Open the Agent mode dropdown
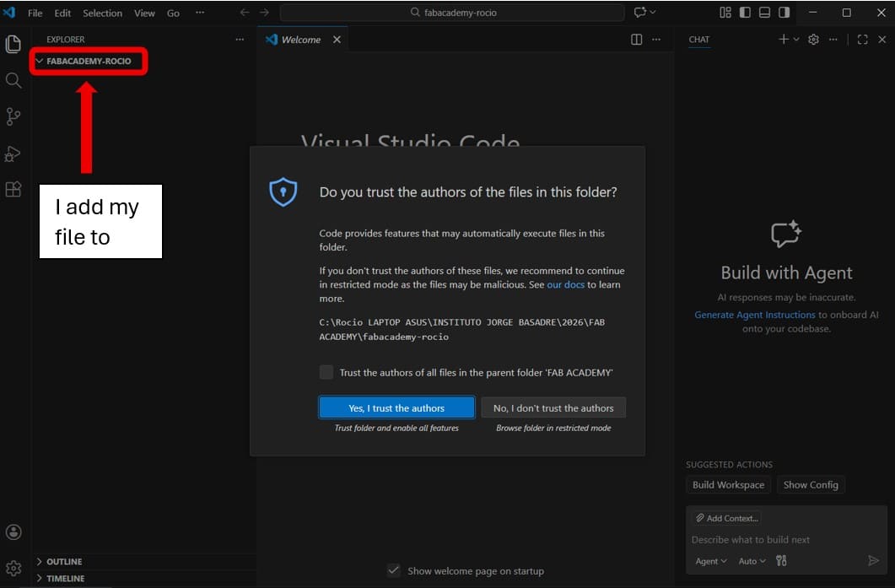 pyautogui.click(x=710, y=561)
